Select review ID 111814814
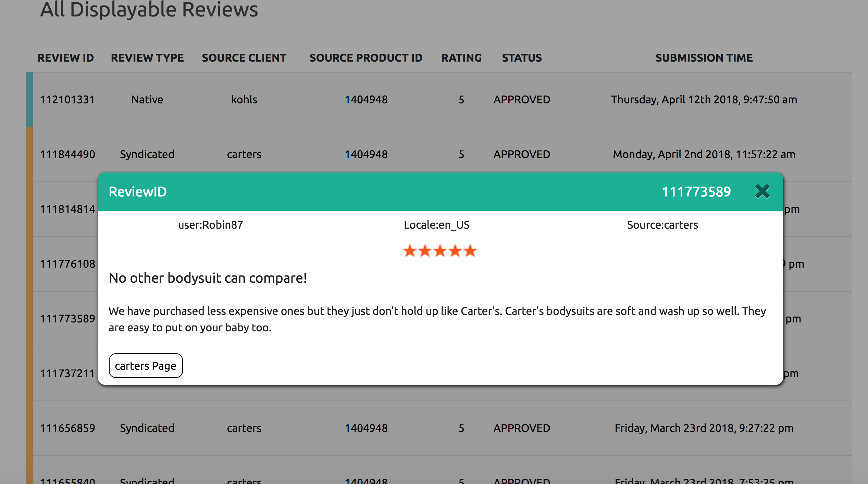Screen dimensions: 868x484 (x=67, y=209)
